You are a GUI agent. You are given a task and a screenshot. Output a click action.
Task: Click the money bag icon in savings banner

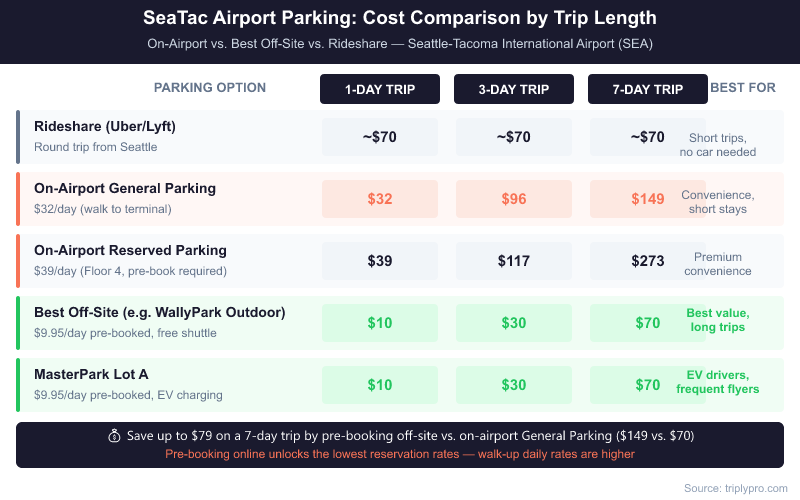tap(114, 436)
